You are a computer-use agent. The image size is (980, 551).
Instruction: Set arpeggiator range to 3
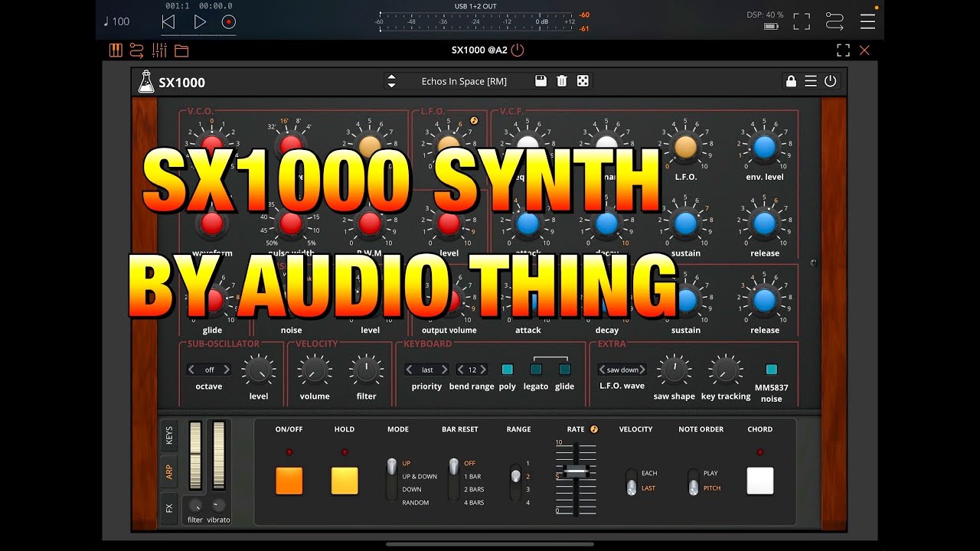(x=528, y=490)
